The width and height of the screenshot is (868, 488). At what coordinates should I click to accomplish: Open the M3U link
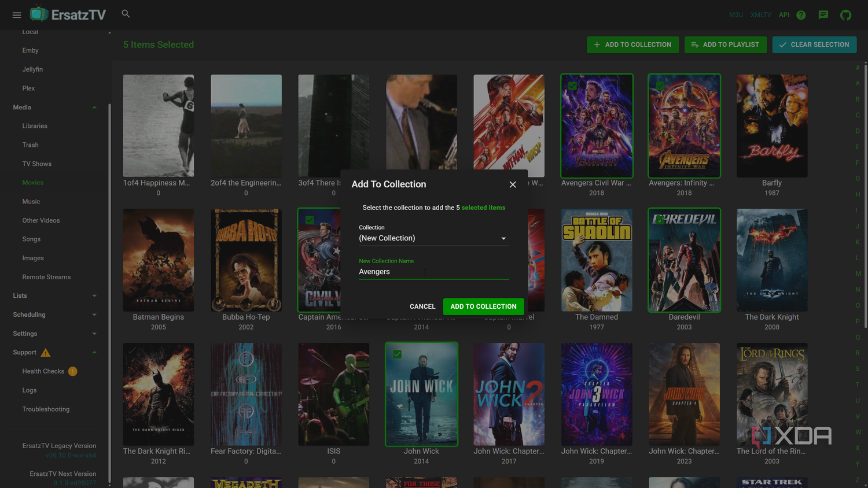click(x=736, y=15)
